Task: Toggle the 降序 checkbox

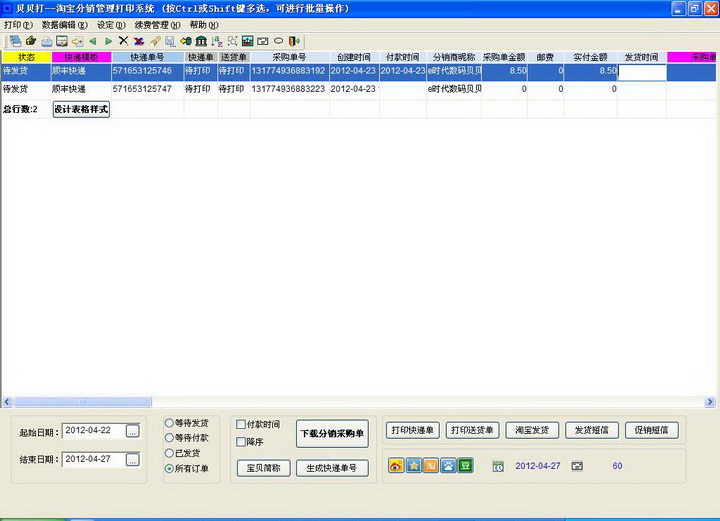Action: [x=240, y=441]
